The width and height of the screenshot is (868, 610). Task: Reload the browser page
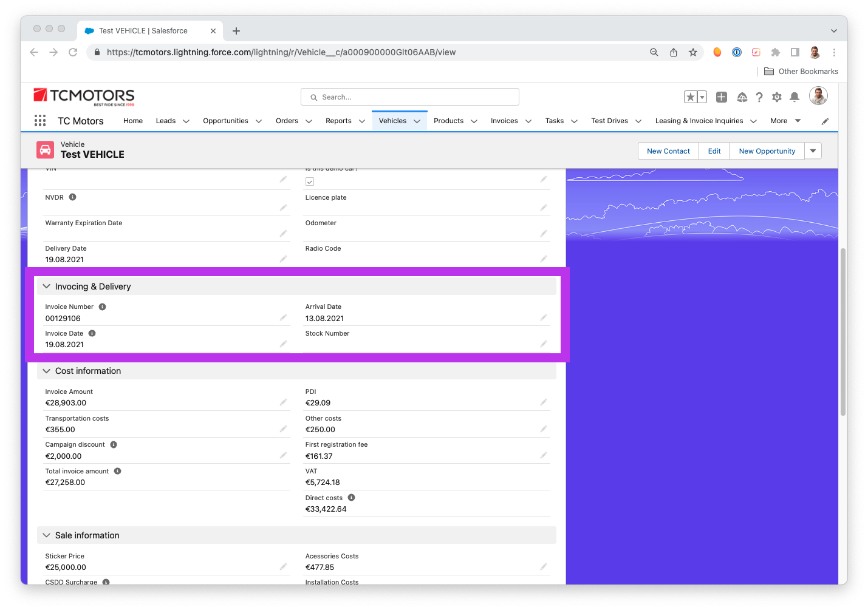click(x=73, y=52)
